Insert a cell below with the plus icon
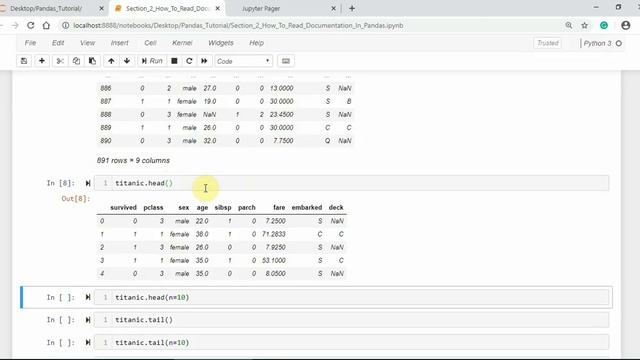The width and height of the screenshot is (640, 360). pos(42,61)
